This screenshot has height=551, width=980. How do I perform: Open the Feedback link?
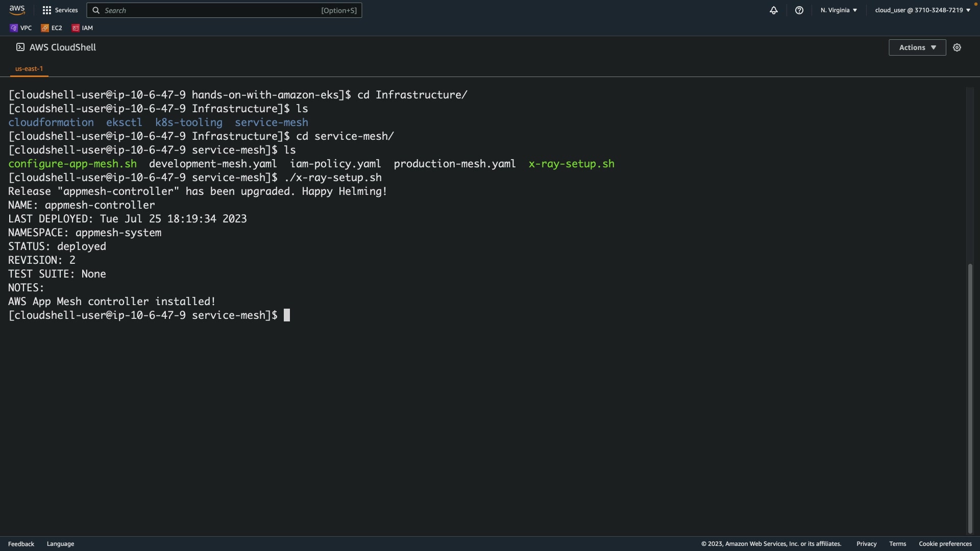coord(21,544)
